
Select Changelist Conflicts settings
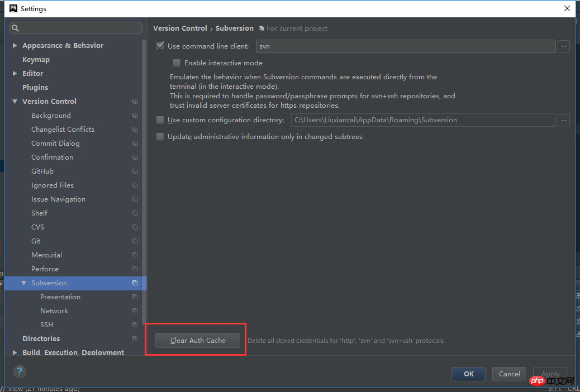pyautogui.click(x=63, y=130)
